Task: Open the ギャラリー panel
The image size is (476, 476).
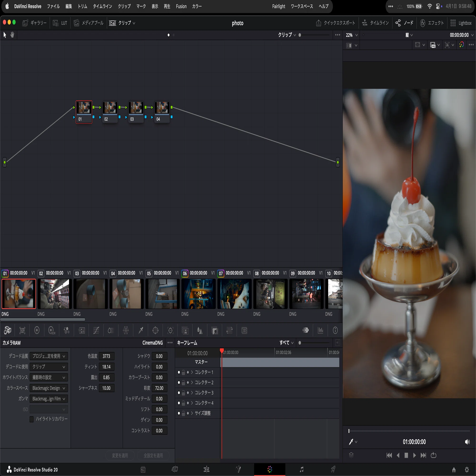Action: tap(35, 23)
